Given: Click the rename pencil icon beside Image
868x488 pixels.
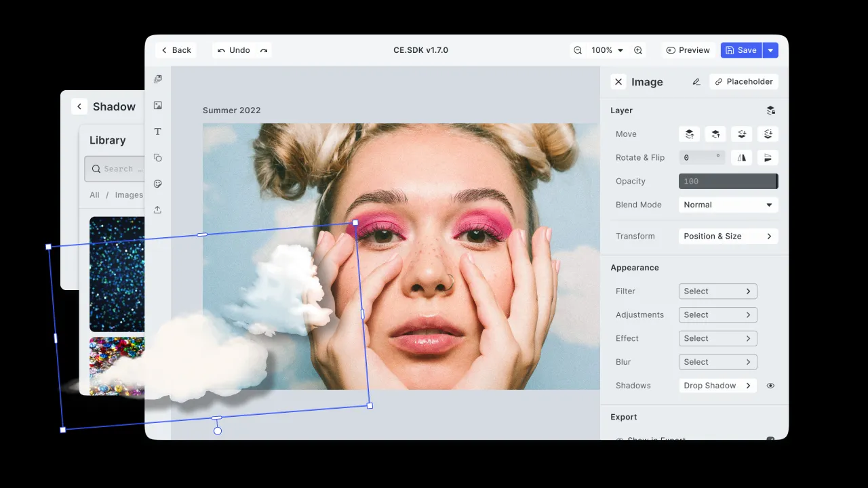Looking at the screenshot, I should (x=696, y=82).
